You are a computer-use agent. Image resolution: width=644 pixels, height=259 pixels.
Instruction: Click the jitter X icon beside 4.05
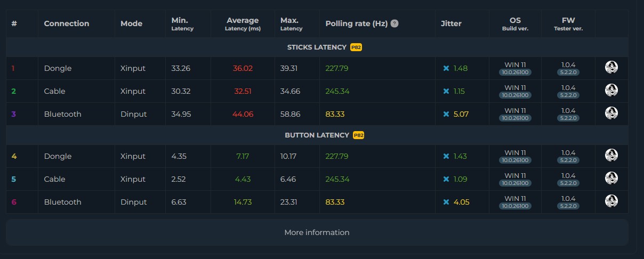coord(446,202)
